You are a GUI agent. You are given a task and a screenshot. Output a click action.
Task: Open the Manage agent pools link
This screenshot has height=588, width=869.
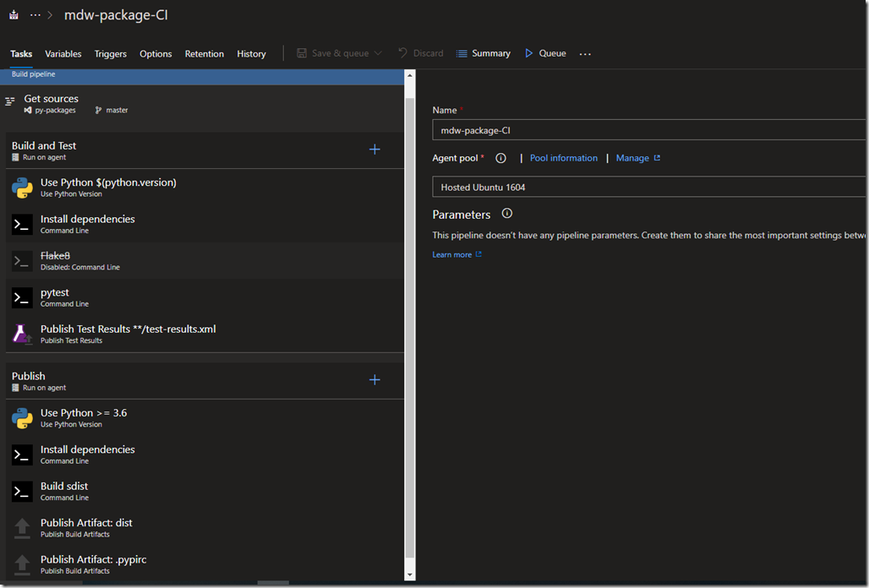[638, 158]
